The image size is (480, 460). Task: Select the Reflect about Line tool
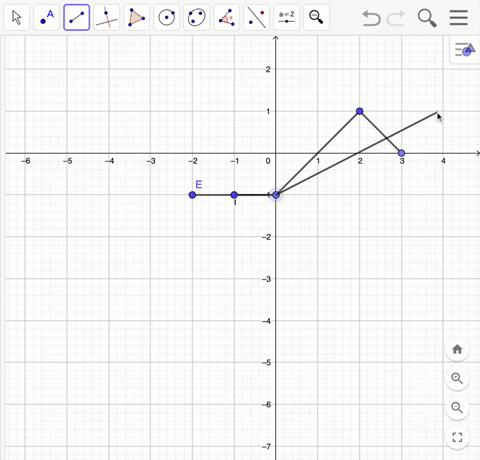[257, 17]
